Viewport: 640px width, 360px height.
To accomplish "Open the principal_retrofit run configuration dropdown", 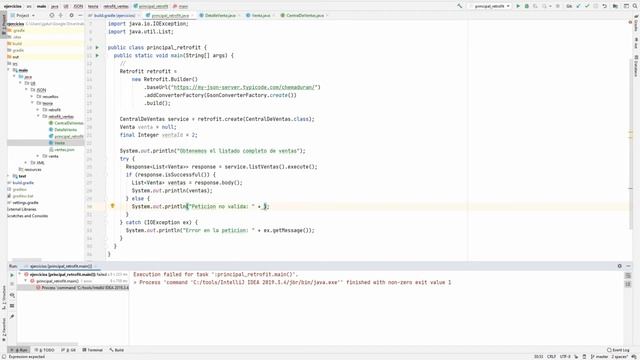I will click(x=490, y=6).
